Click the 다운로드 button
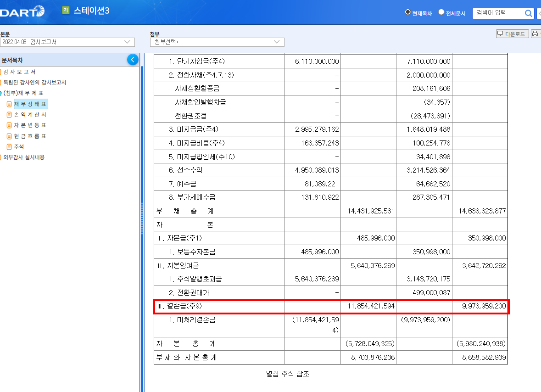The image size is (541, 392). 513,34
